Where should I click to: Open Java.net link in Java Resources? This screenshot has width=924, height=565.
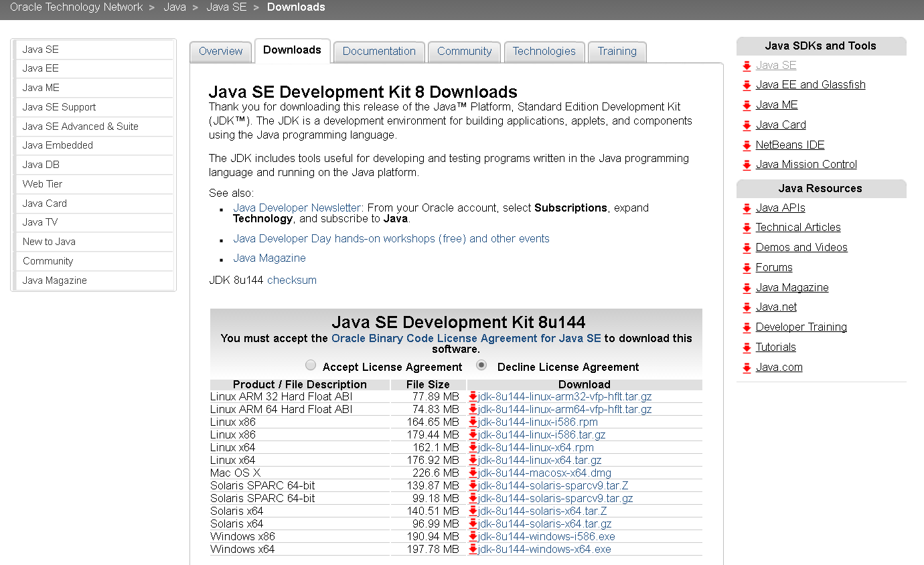776,307
